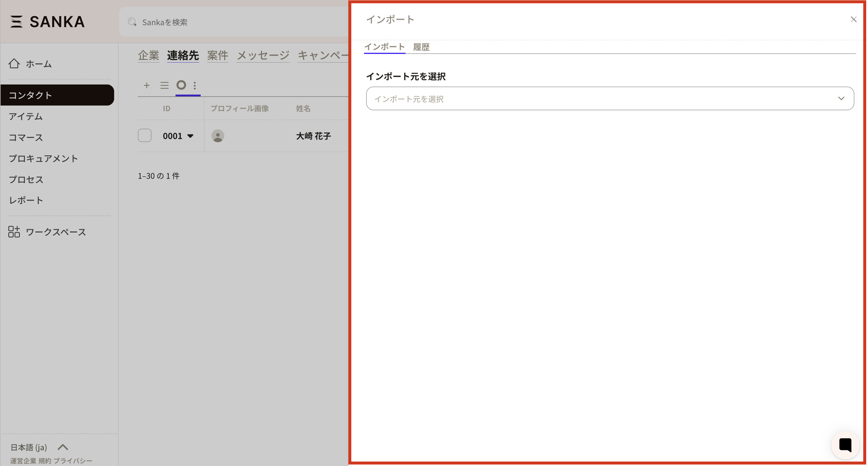This screenshot has height=466, width=868.
Task: Close the インポート panel
Action: [x=853, y=20]
